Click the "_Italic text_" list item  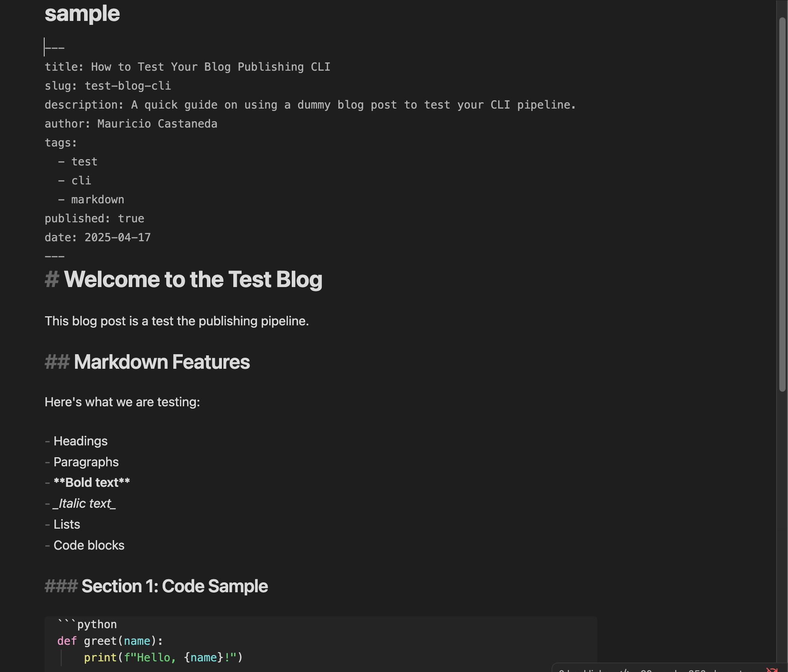pos(84,503)
